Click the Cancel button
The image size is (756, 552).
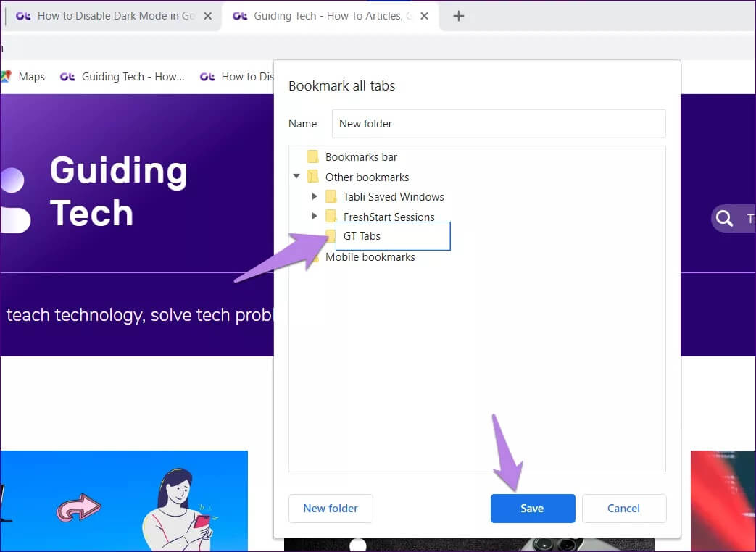(624, 508)
